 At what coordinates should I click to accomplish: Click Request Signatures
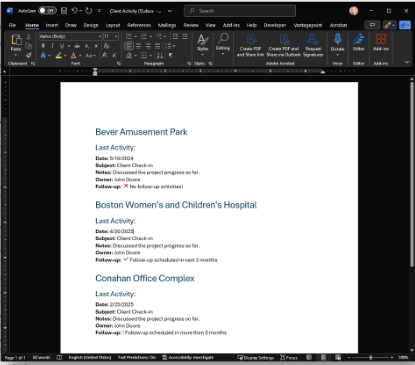pyautogui.click(x=313, y=45)
